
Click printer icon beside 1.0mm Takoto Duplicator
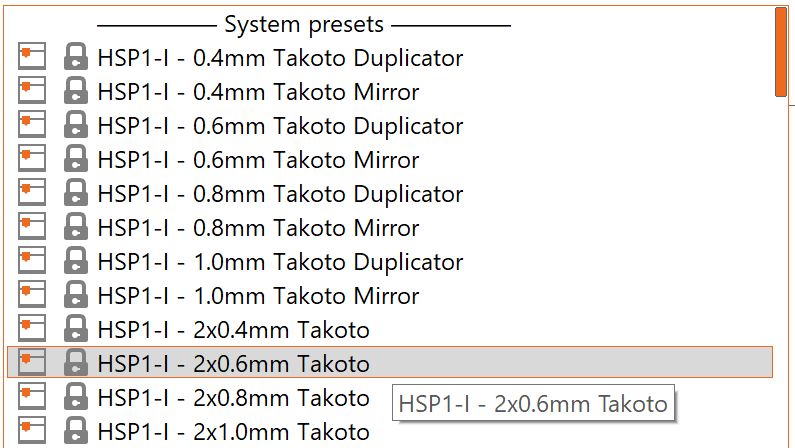tap(32, 261)
